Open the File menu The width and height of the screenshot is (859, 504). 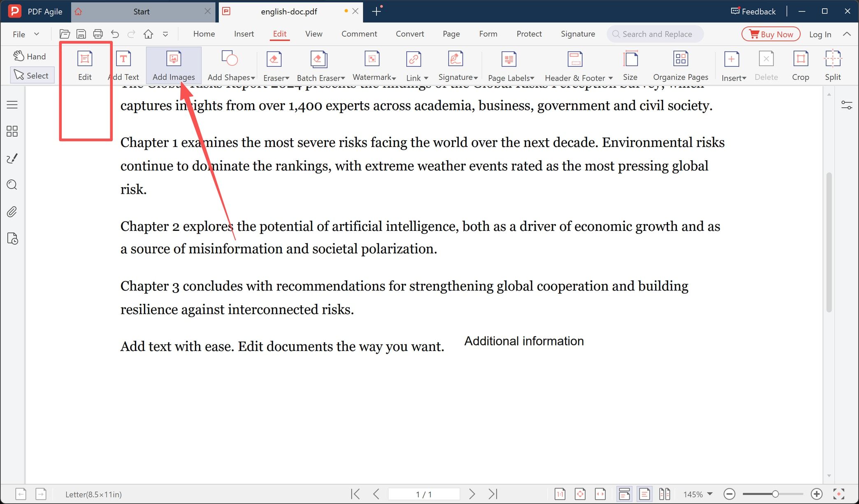pos(26,34)
